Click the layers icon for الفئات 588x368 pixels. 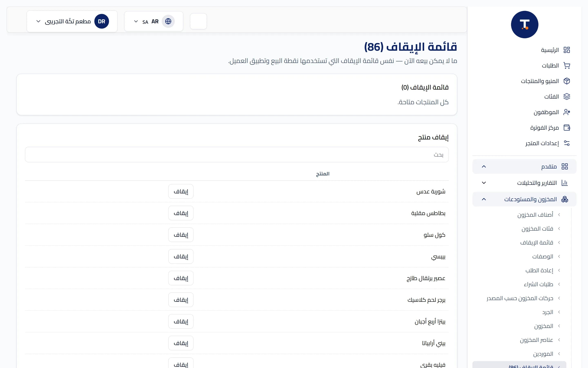[567, 97]
